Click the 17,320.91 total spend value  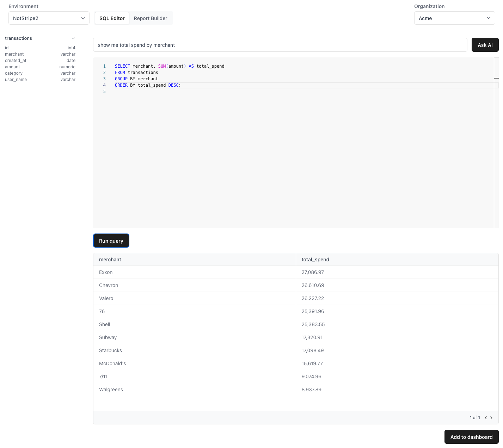point(312,337)
